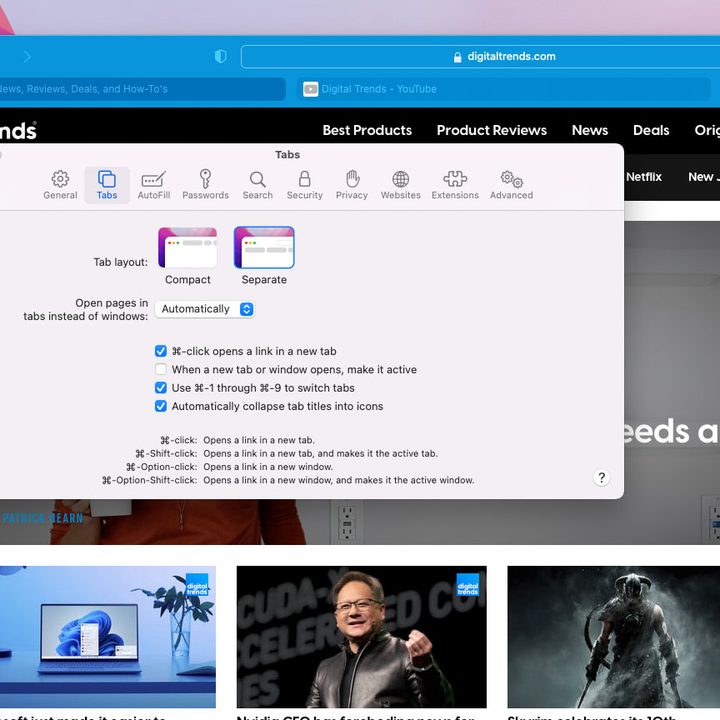Open the Skyrim article thumbnail

pos(613,637)
